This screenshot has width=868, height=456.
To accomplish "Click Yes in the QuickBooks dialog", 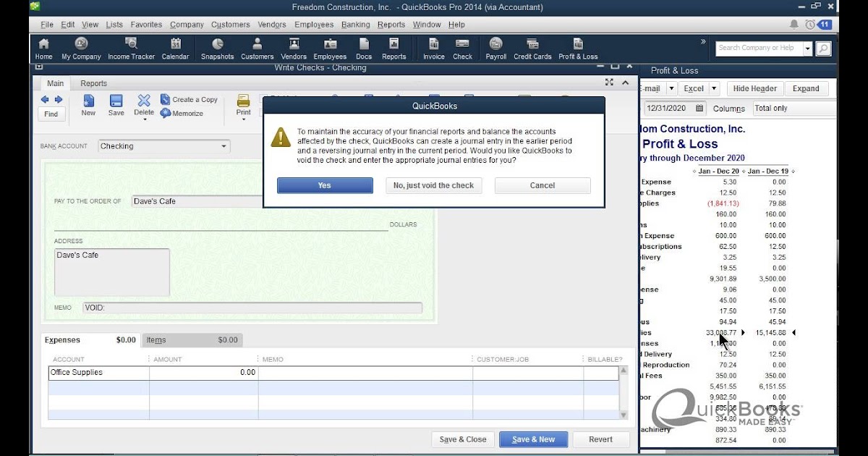I will 325,185.
